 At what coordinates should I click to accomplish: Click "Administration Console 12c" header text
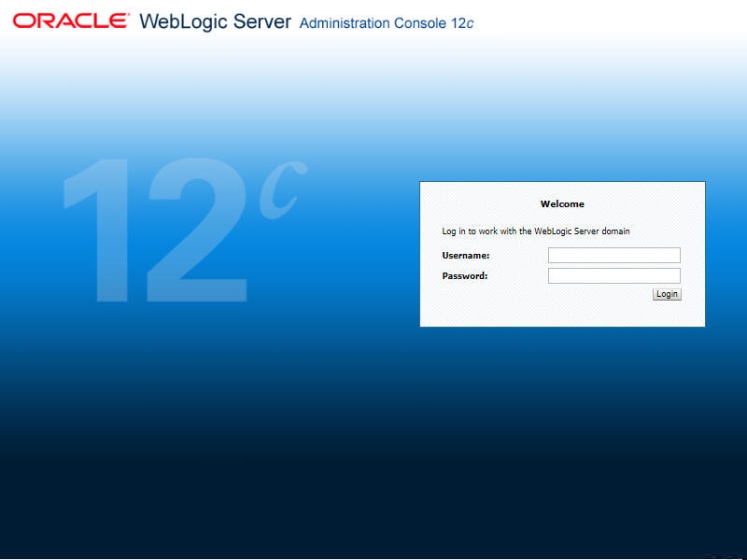pos(387,23)
